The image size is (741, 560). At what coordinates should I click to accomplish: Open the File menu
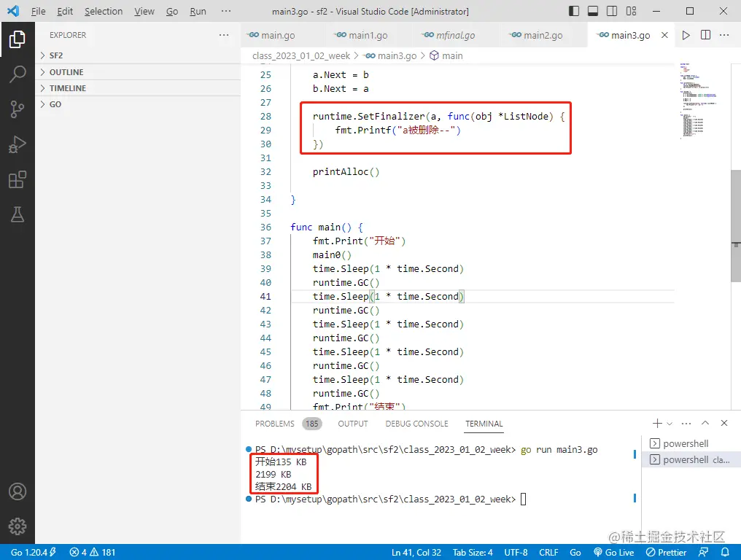coord(38,12)
